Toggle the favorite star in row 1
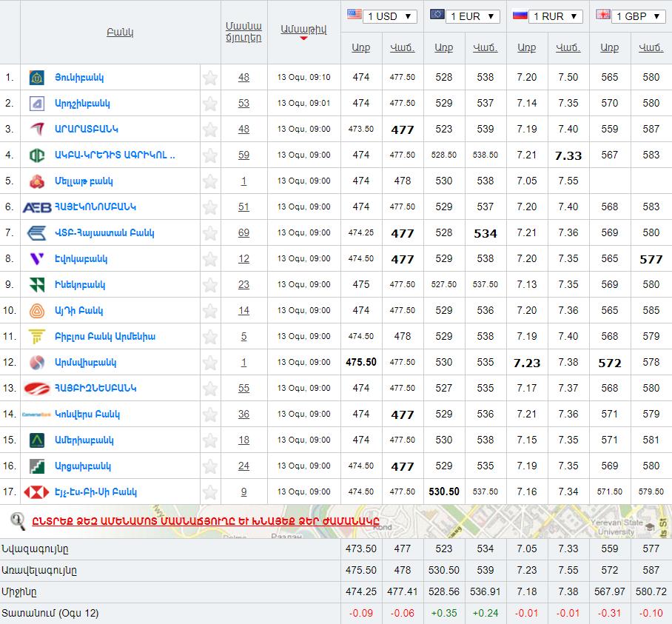The width and height of the screenshot is (672, 624). click(210, 78)
